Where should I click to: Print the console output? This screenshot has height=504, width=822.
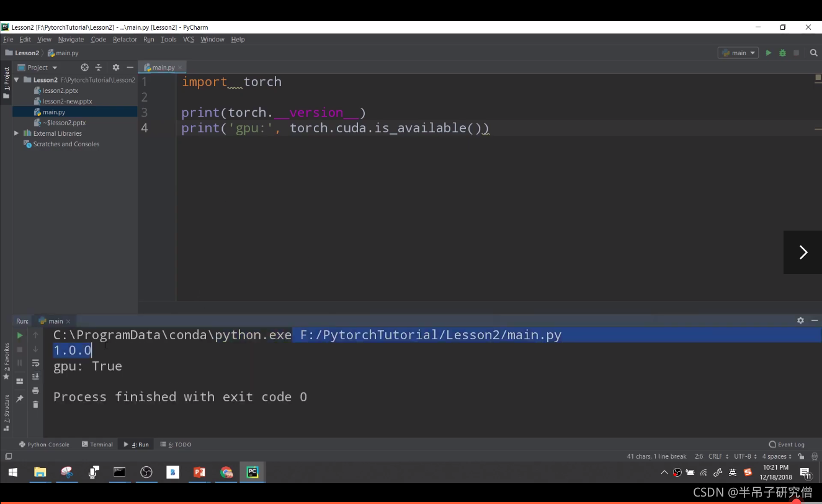point(35,391)
